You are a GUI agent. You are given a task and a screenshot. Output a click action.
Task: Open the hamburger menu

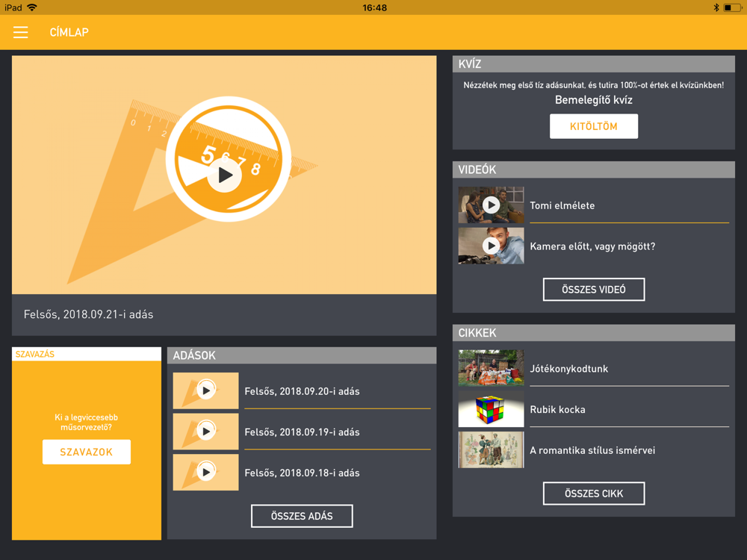tap(20, 32)
